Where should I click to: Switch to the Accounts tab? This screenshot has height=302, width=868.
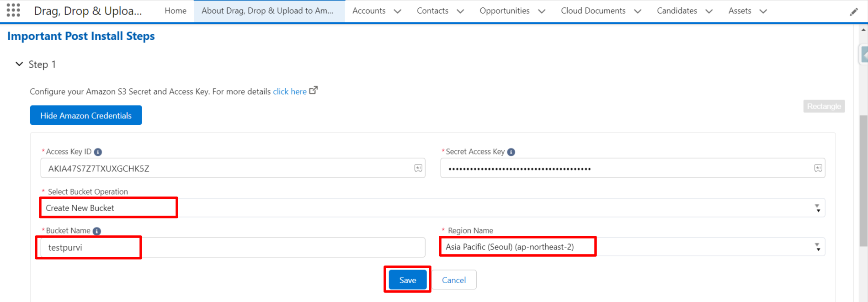[369, 11]
